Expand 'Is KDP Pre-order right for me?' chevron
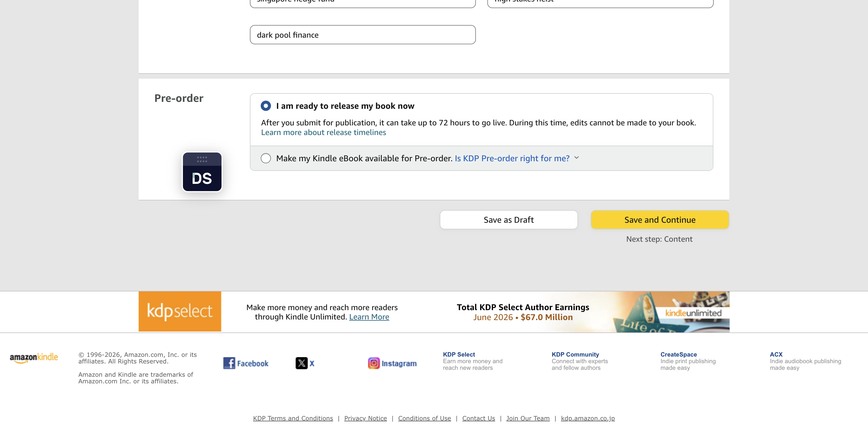The height and width of the screenshot is (434, 868). [577, 158]
